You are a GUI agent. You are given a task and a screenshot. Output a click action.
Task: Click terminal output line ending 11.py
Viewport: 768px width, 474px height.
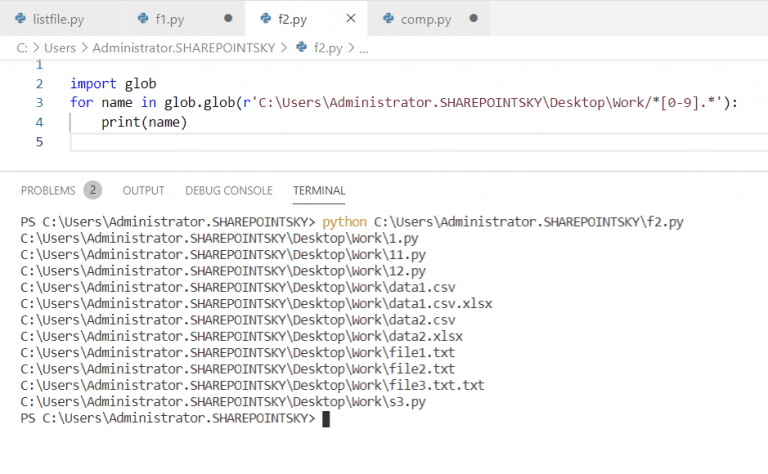(x=223, y=255)
